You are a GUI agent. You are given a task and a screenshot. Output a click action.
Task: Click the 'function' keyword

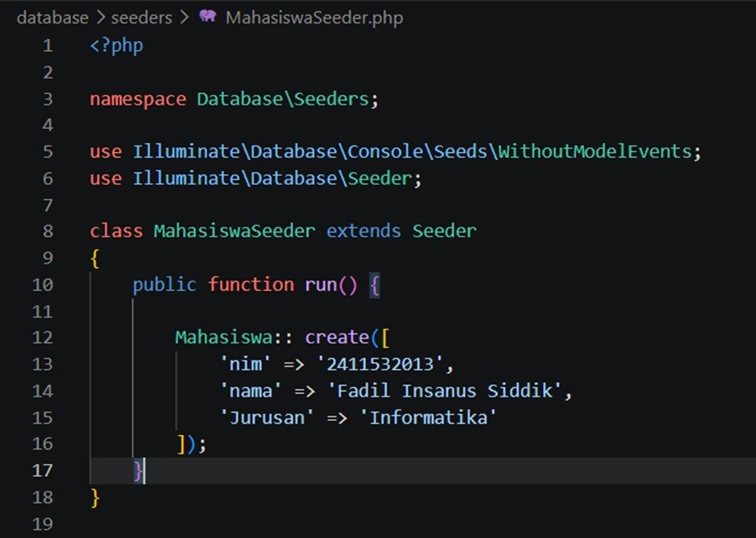click(251, 285)
